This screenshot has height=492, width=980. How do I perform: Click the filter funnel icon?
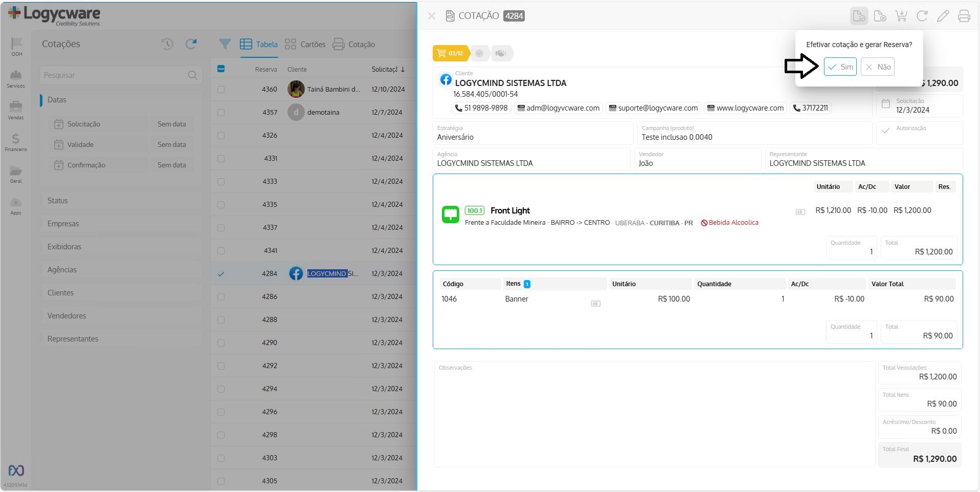coord(225,44)
